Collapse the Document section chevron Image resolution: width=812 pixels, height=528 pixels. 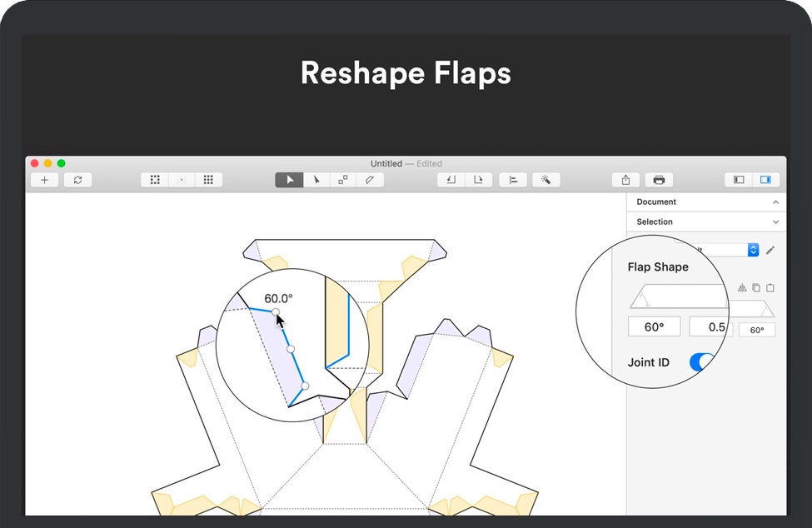pos(775,202)
